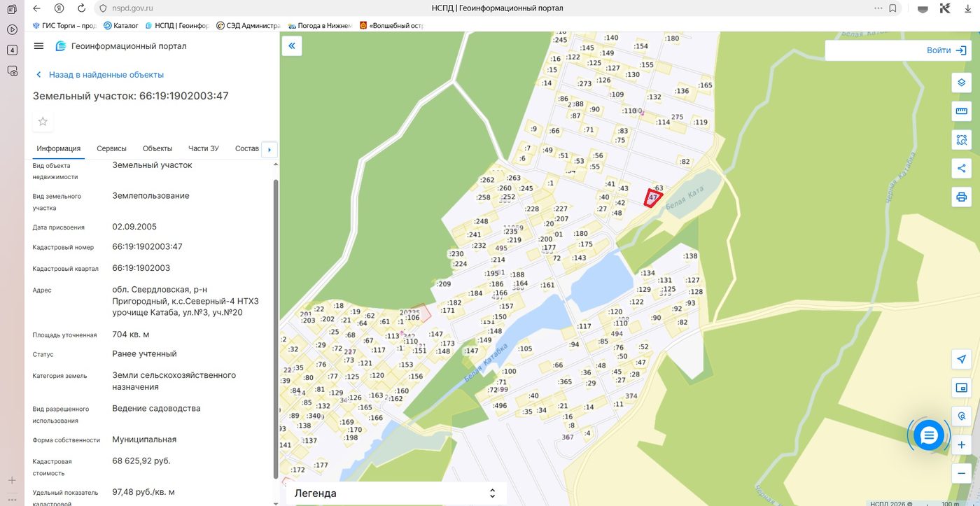Open the chat support bubble
Screen dimensions: 980x506
[929, 435]
